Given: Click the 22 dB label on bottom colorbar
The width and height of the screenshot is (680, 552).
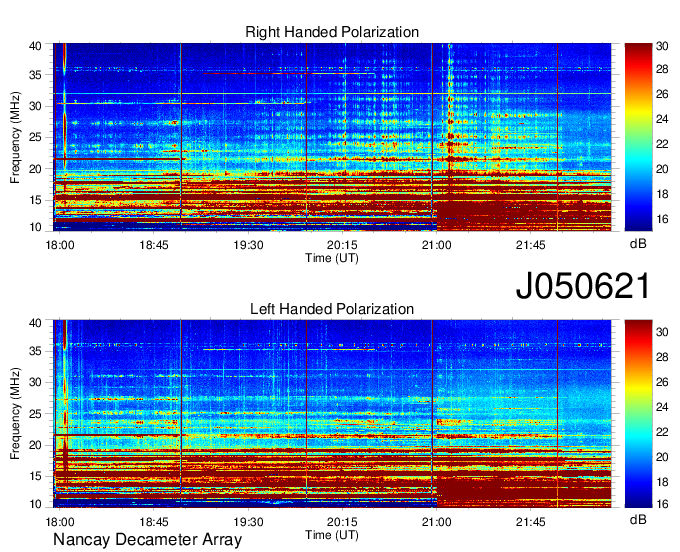Looking at the screenshot, I should point(662,432).
